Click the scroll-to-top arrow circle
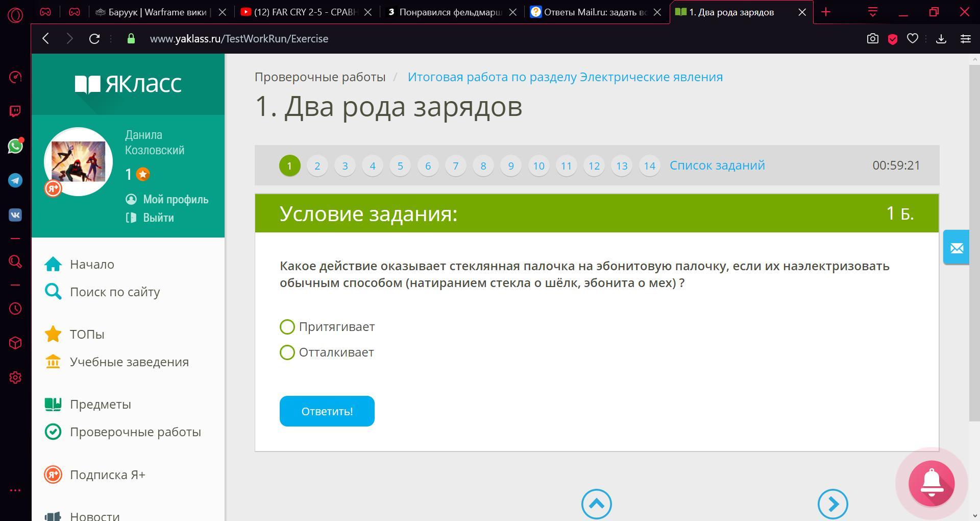Image resolution: width=980 pixels, height=521 pixels. (x=596, y=504)
